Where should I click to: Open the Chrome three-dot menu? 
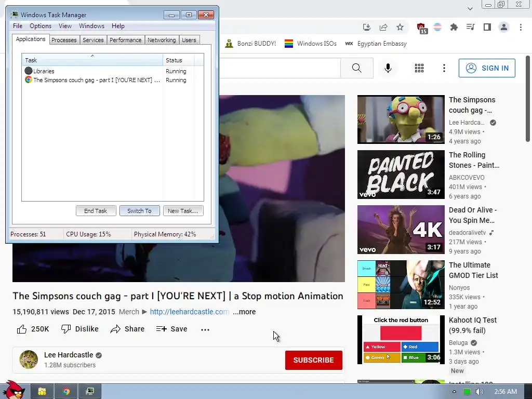[521, 27]
